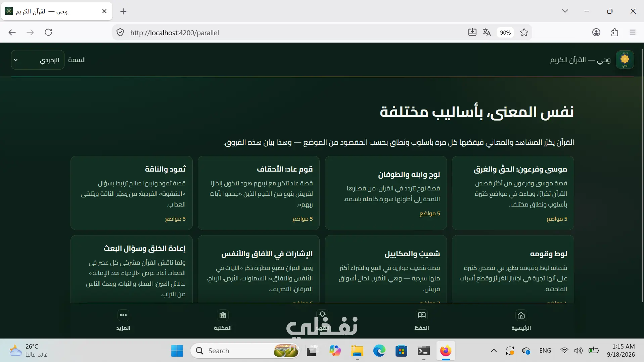
Task: Open the موسى وفرعون: الحقّ والغرق card
Action: 513,193
